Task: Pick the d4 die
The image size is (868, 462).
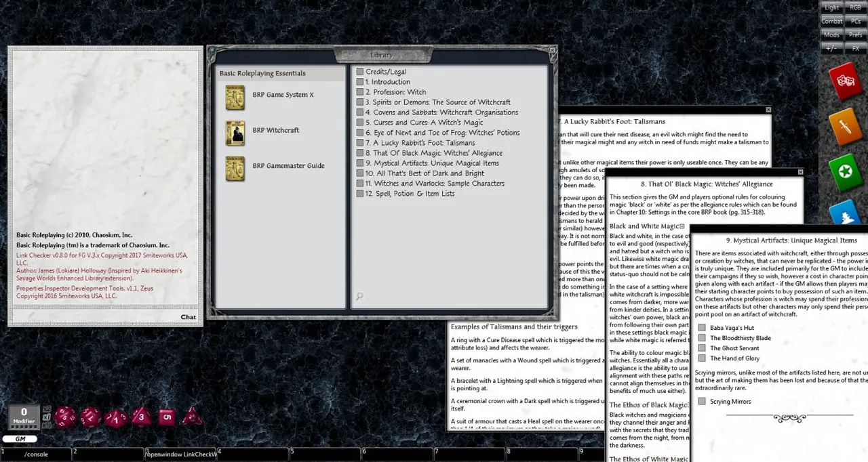Action: pos(191,416)
